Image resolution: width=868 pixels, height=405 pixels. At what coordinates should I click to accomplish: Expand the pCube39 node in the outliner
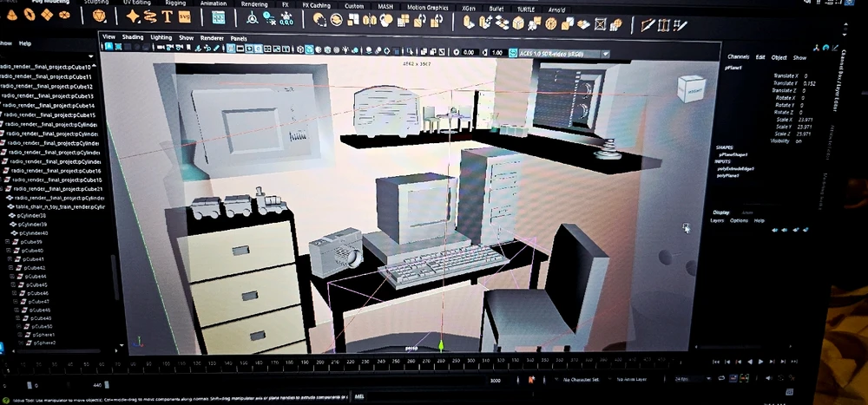click(x=8, y=242)
